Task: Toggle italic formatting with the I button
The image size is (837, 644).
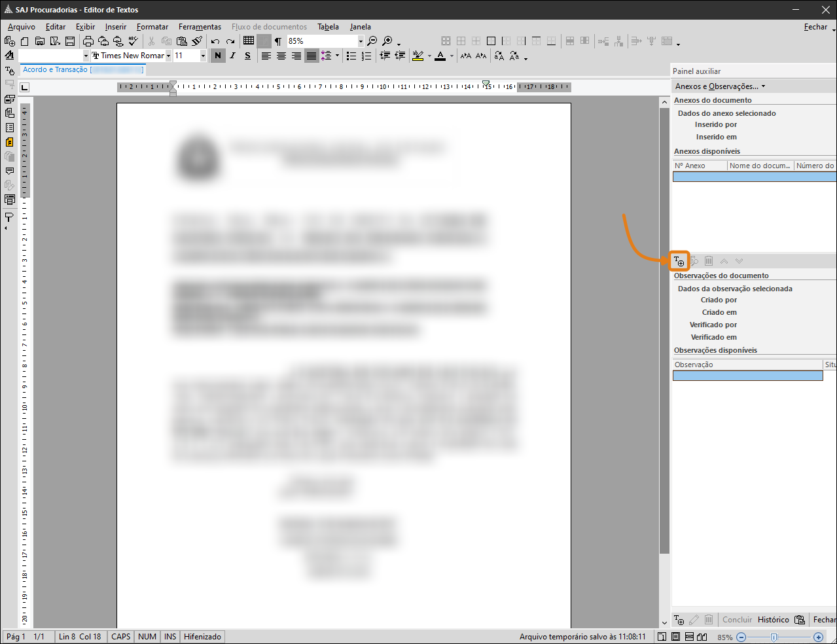Action: [232, 56]
